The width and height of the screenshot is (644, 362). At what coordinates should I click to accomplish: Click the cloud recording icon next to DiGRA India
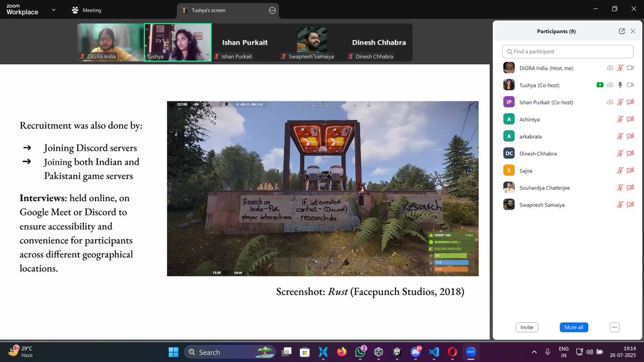[x=610, y=68]
